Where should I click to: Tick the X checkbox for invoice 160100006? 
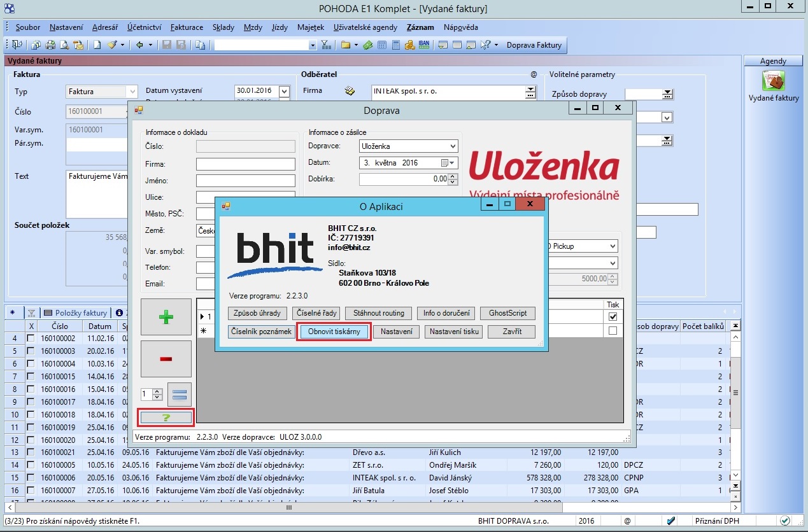(31, 478)
